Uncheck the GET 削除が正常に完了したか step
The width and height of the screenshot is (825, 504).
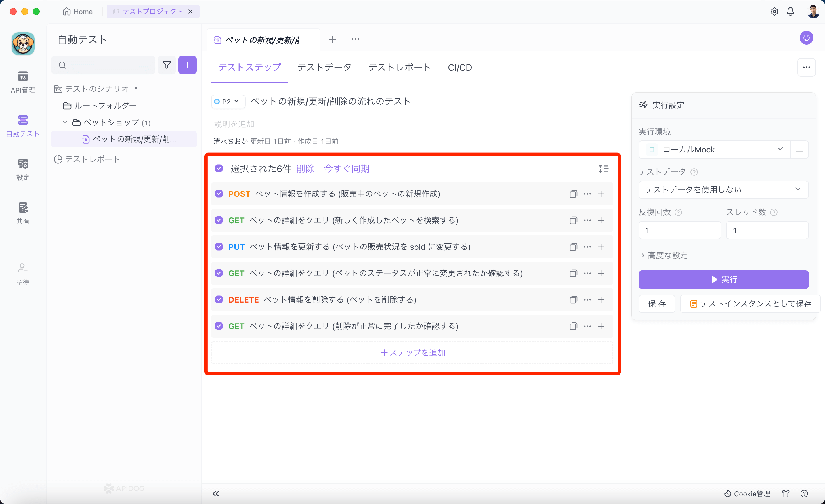219,326
